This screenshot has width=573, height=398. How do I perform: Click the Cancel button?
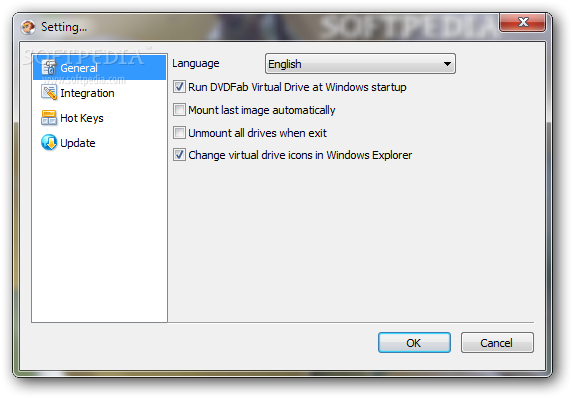pyautogui.click(x=497, y=342)
